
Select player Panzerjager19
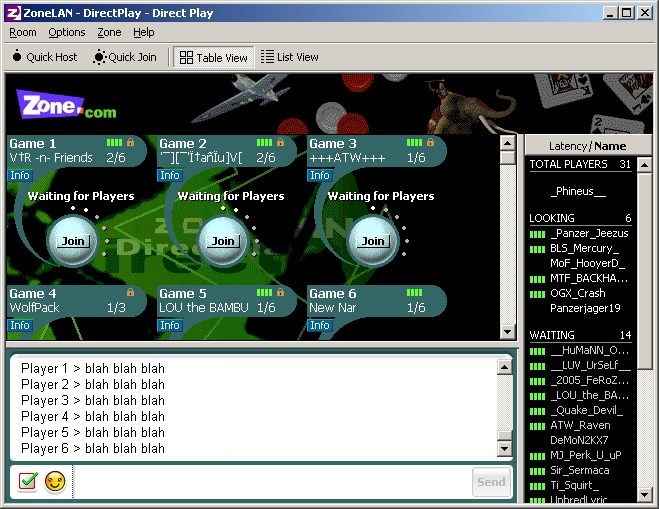click(x=585, y=308)
